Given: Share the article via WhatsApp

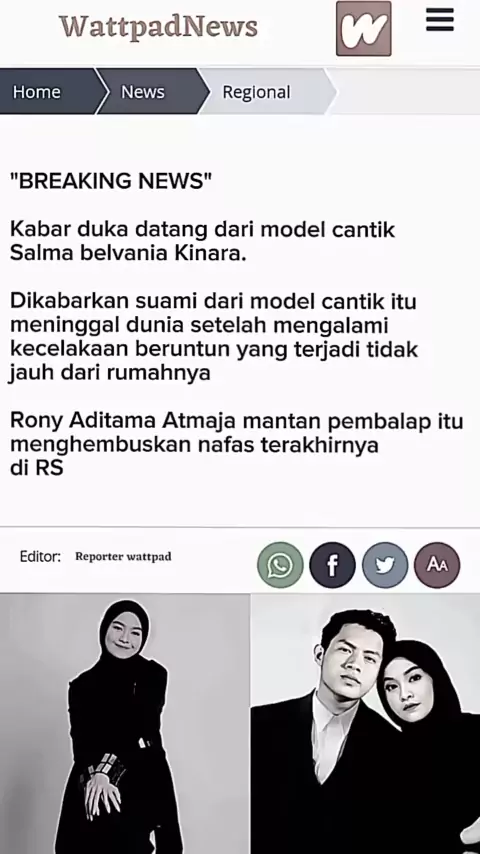Looking at the screenshot, I should point(280,565).
